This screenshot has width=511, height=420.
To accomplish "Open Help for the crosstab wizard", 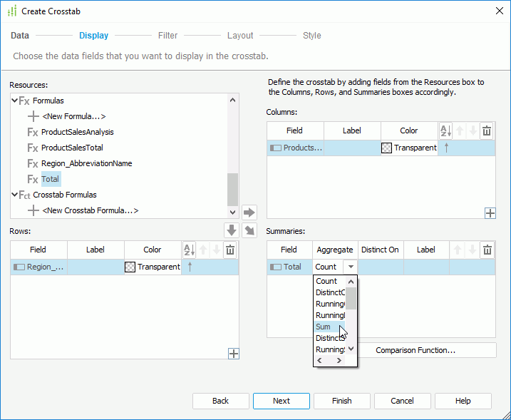I will 463,401.
